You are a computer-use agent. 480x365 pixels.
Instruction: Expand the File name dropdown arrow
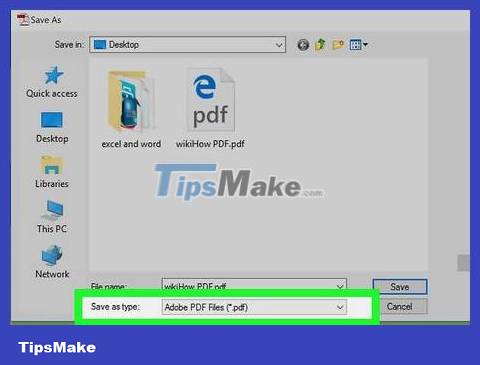340,286
